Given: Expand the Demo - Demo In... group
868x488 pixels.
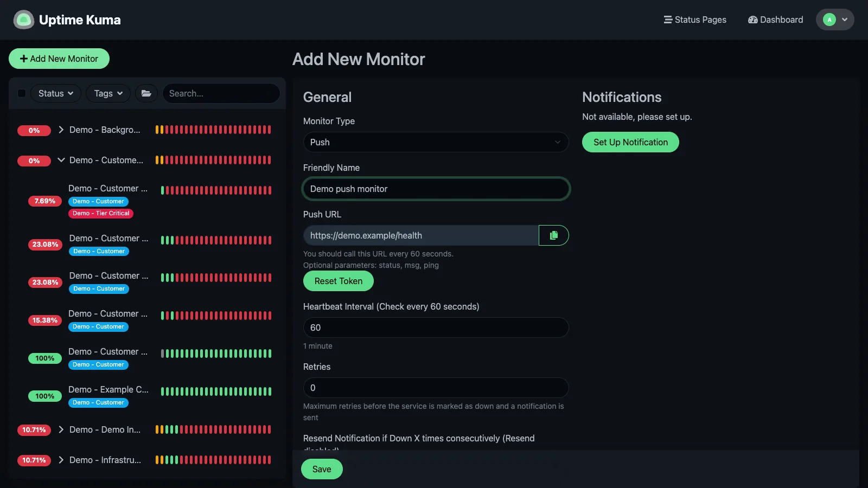Looking at the screenshot, I should coord(61,429).
